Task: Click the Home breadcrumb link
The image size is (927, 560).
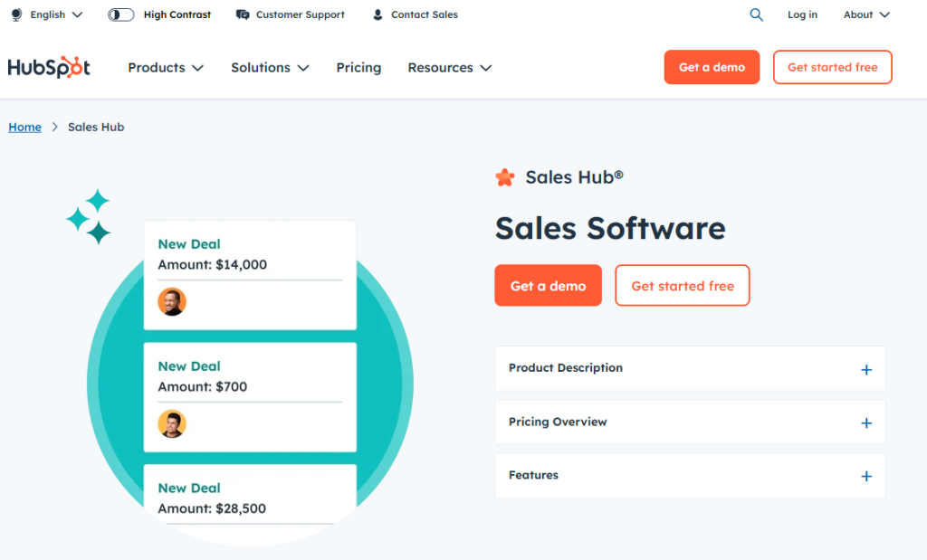Action: 24,127
